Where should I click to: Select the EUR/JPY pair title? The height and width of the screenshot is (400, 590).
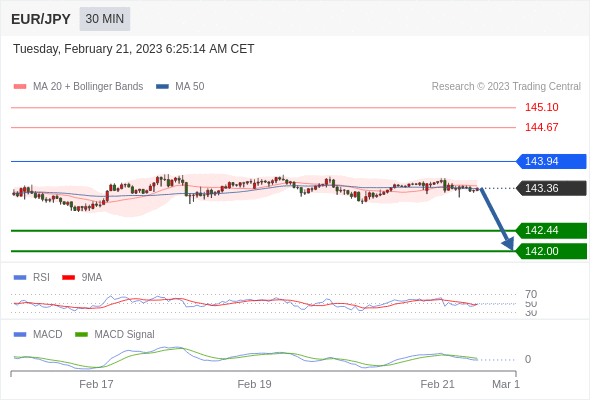click(x=41, y=19)
